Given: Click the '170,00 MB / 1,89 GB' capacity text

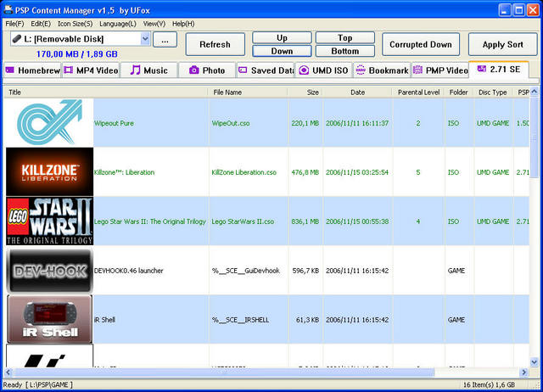Looking at the screenshot, I should pyautogui.click(x=77, y=54).
